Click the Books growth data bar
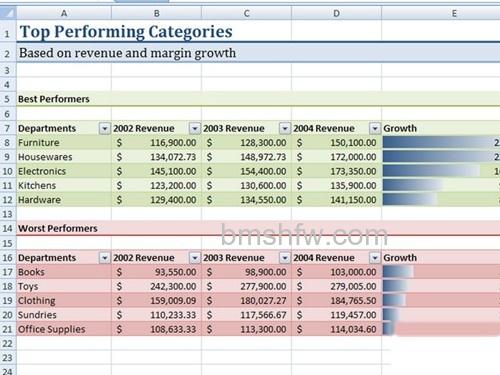500x375 pixels. 398,272
